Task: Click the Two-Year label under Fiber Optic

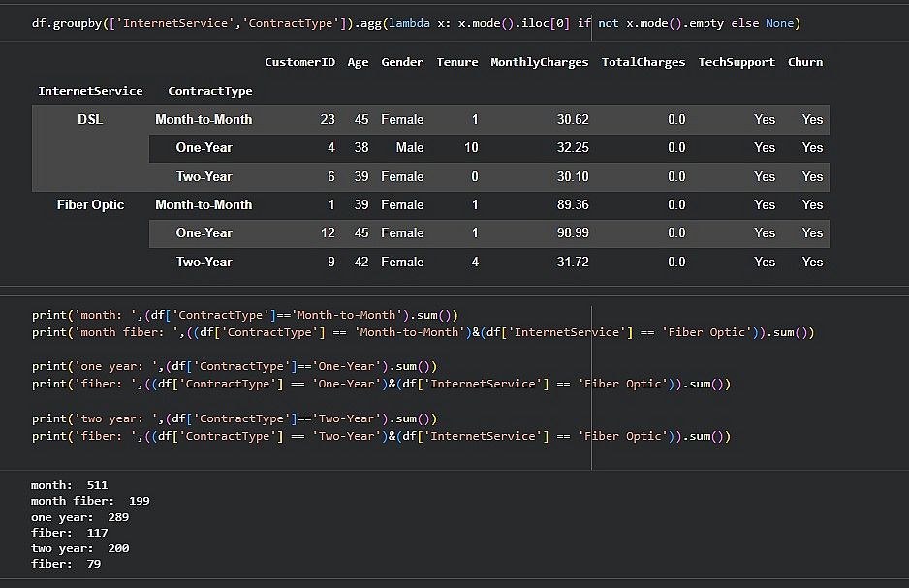Action: (204, 262)
